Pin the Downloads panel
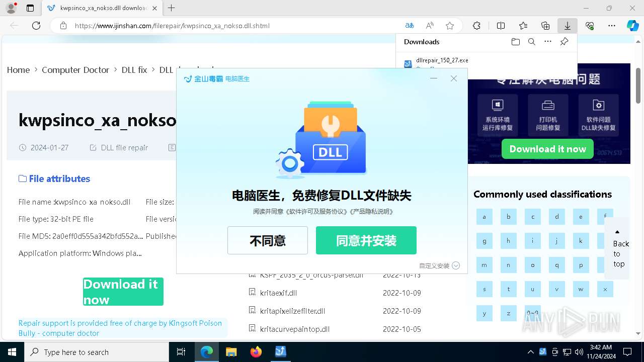This screenshot has height=362, width=644. 564,42
